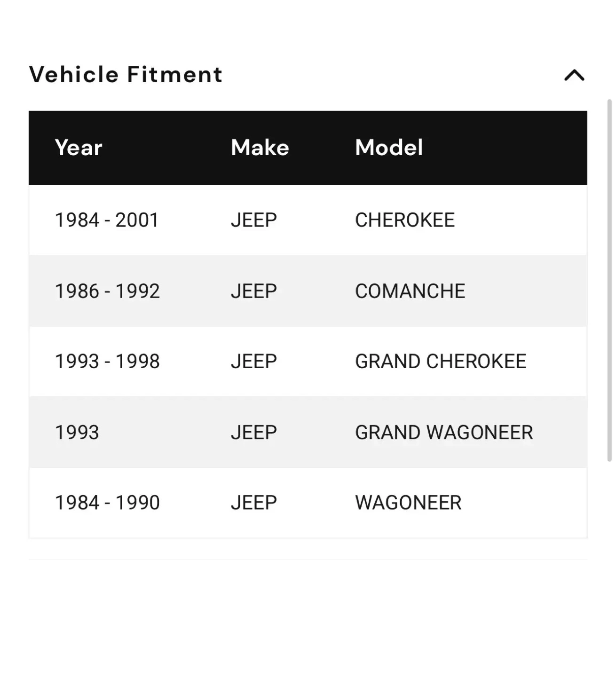Click JEEP make in Comanche row
The width and height of the screenshot is (616, 677).
click(x=253, y=291)
